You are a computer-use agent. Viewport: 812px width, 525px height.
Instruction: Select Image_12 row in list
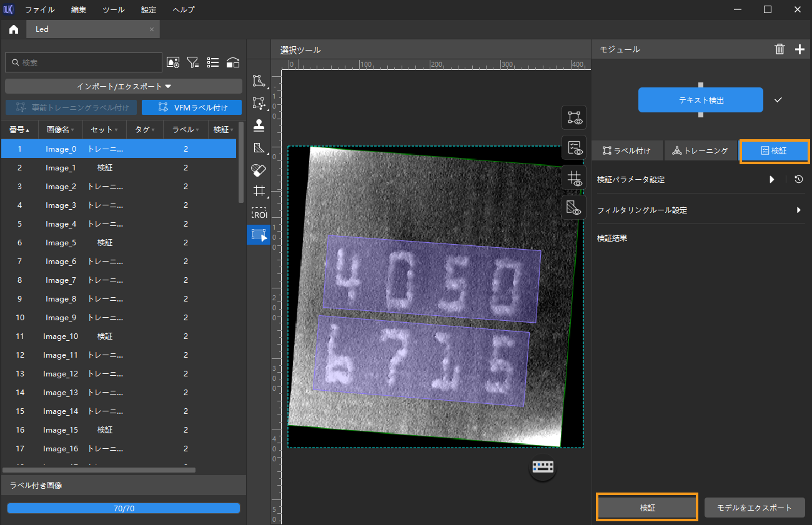point(119,374)
